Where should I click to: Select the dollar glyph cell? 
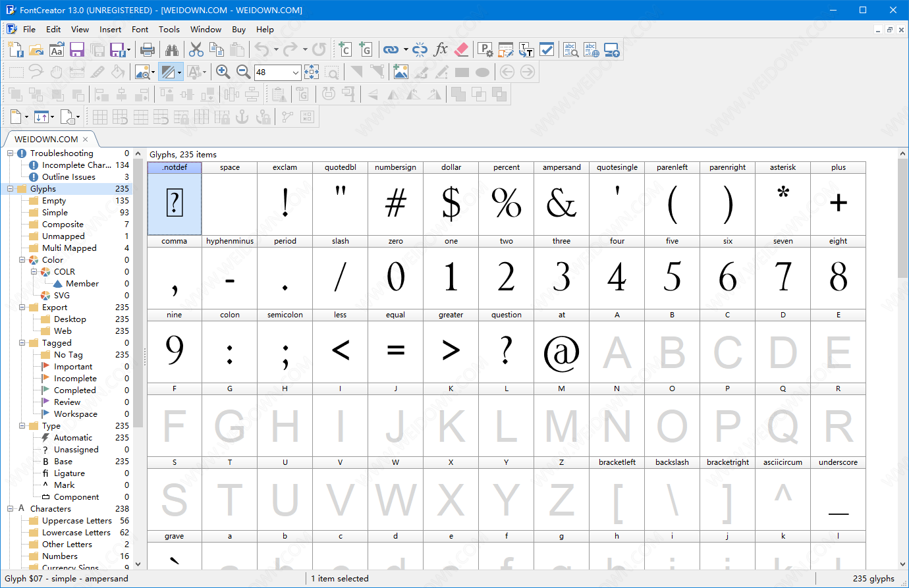pos(451,198)
